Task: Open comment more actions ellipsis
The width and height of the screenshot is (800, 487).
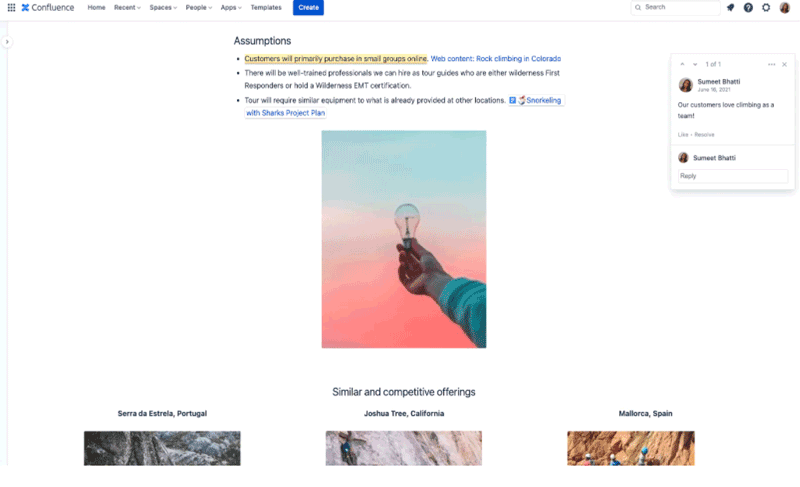Action: pyautogui.click(x=771, y=64)
